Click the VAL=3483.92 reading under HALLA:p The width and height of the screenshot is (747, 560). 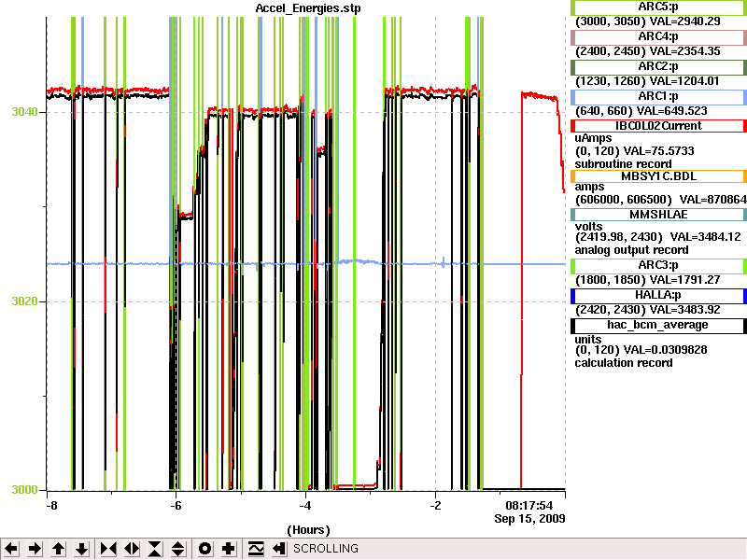point(685,310)
